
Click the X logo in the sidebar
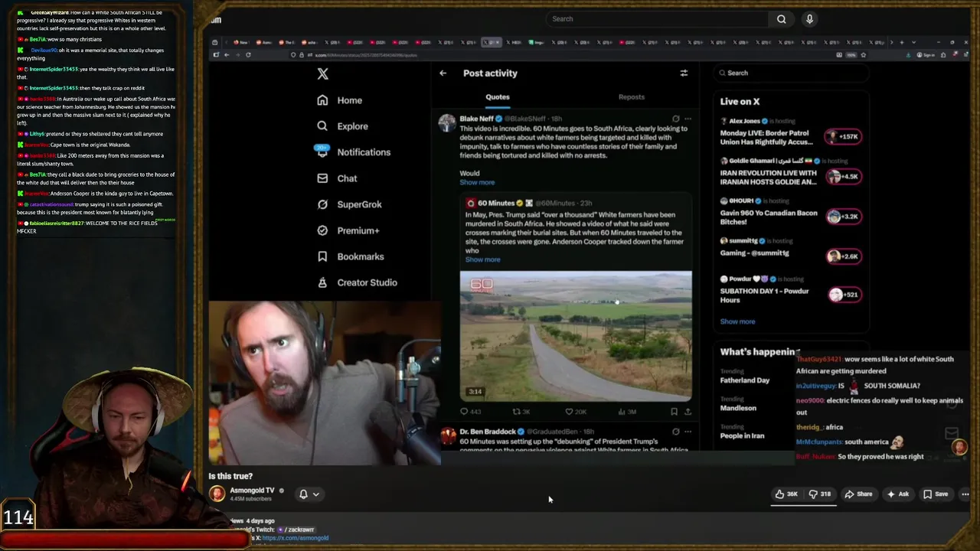323,73
